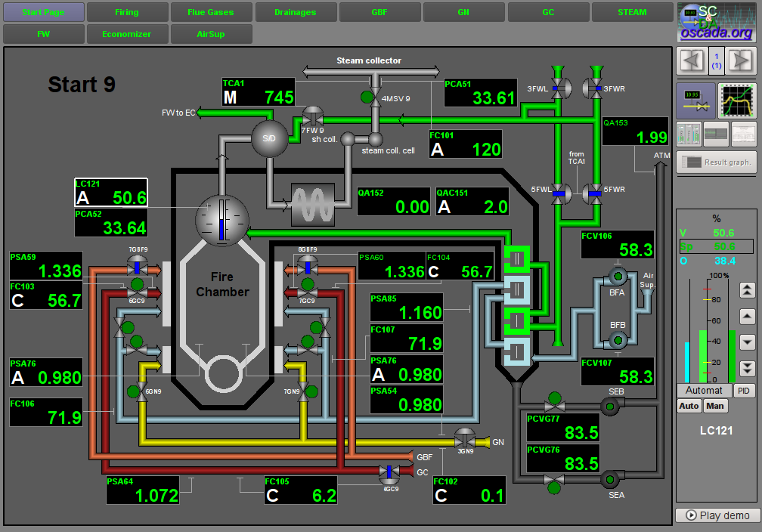762x532 pixels.
Task: Switch LC121 to Man mode
Action: click(714, 406)
